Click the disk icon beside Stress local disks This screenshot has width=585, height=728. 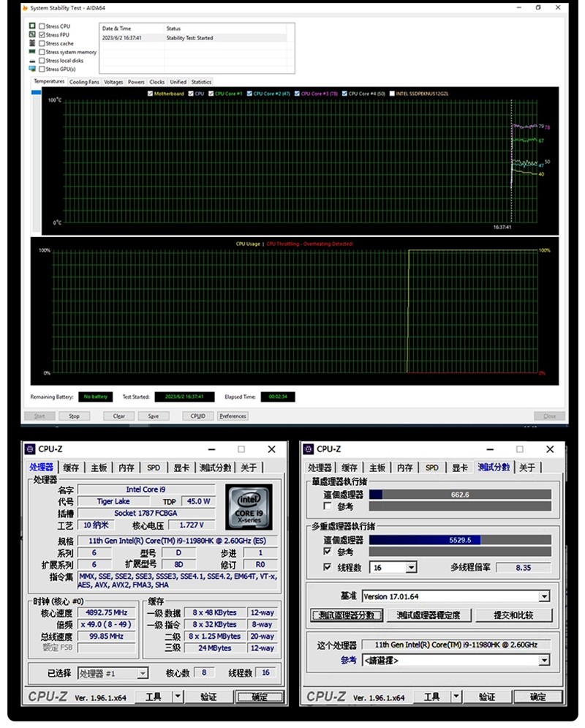click(32, 61)
